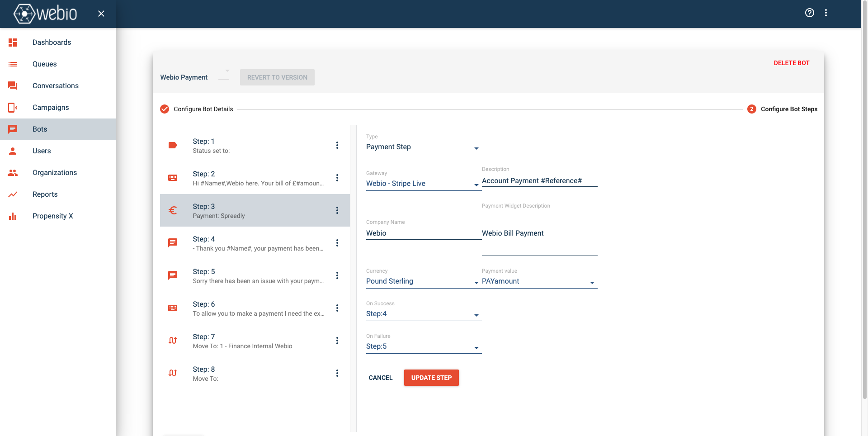Close the sidebar with the X icon
This screenshot has height=436, width=868.
101,14
